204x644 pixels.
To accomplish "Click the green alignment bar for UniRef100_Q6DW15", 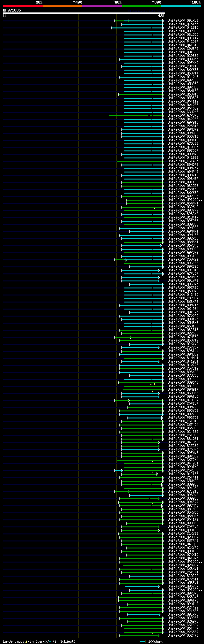I will pos(141,94).
